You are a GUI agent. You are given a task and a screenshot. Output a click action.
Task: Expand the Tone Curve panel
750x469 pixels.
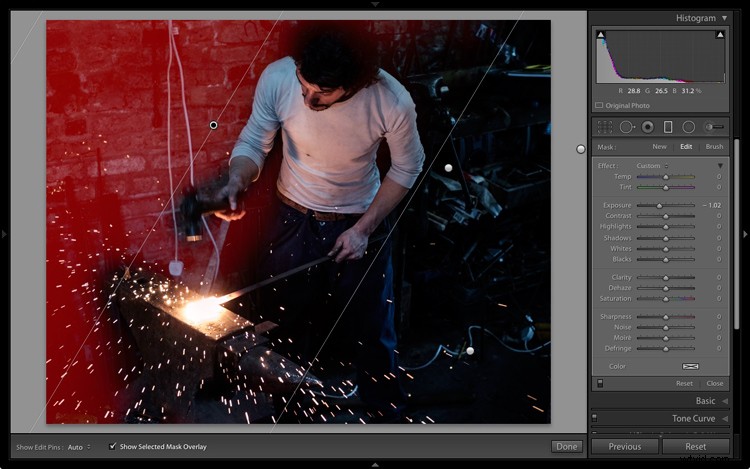[x=725, y=418]
